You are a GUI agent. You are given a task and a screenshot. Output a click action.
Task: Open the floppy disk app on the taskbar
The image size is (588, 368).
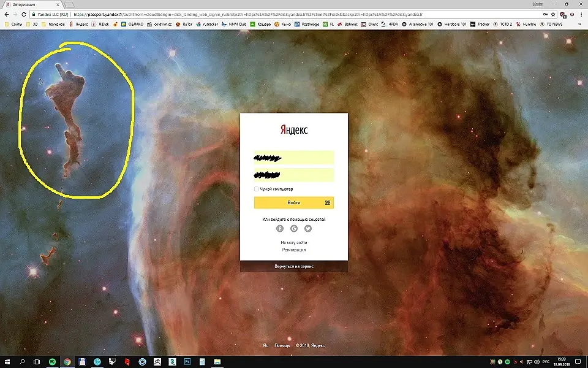[x=82, y=362]
